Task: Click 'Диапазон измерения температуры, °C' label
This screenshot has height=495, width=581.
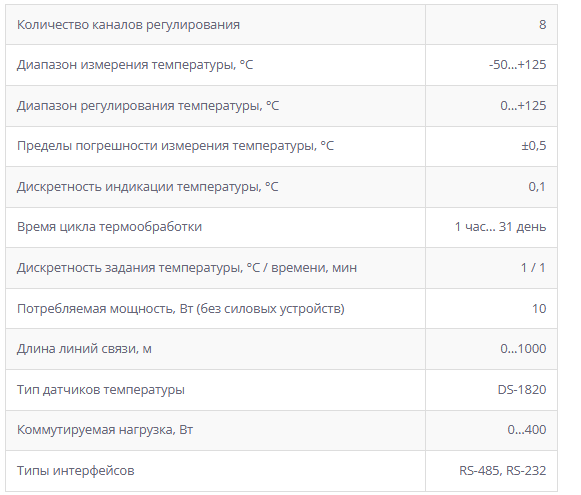Action: click(135, 65)
